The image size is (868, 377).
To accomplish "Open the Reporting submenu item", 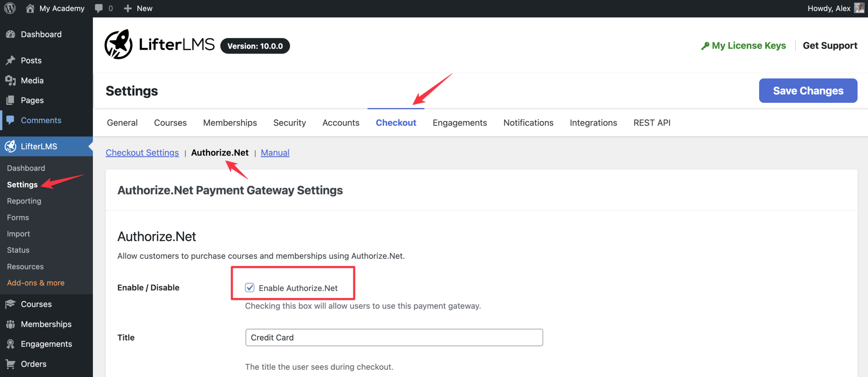I will tap(24, 201).
